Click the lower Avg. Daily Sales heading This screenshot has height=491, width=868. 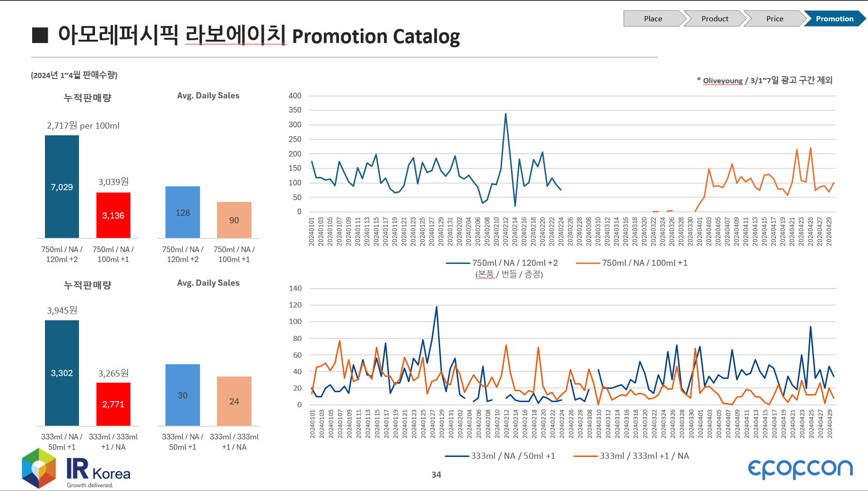pyautogui.click(x=208, y=283)
